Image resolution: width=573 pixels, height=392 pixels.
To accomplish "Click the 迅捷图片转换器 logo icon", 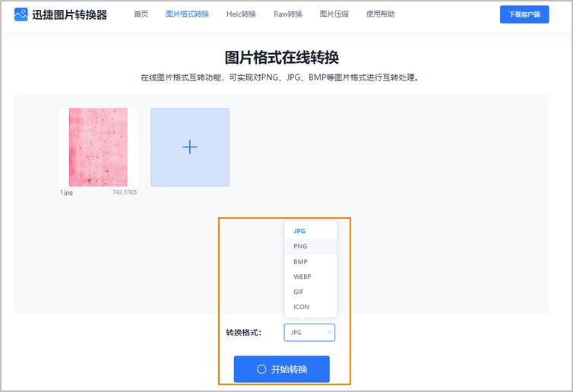I will 21,14.
